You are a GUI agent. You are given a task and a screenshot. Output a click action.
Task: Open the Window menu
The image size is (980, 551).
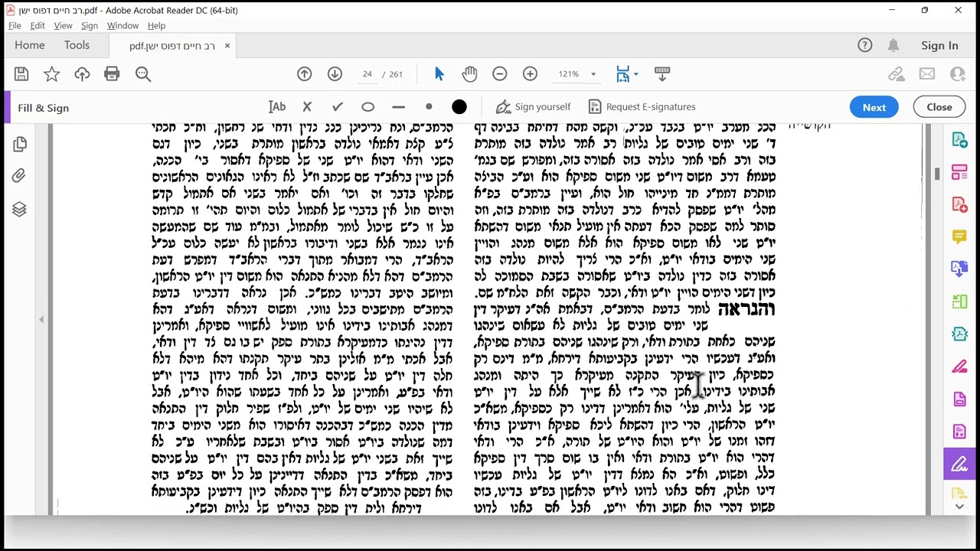(122, 26)
